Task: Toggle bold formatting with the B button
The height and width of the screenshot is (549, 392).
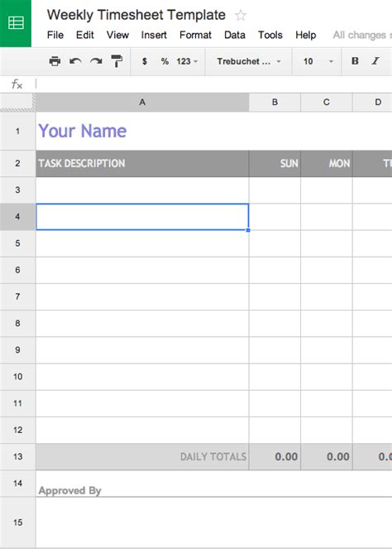Action: pyautogui.click(x=355, y=61)
